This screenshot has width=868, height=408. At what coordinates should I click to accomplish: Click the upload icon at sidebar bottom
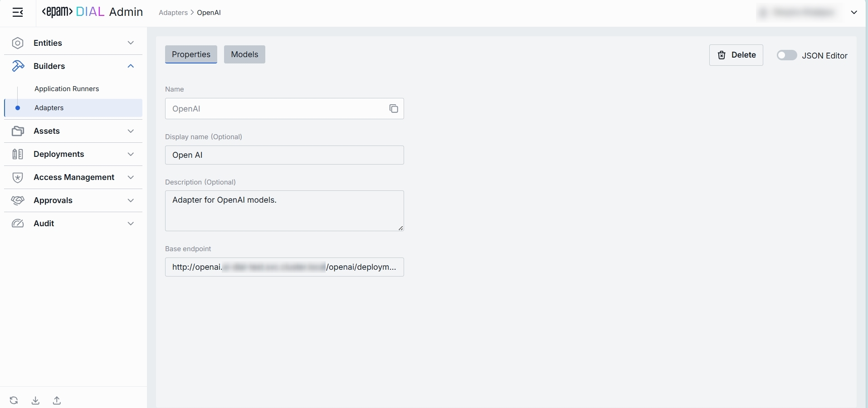click(x=57, y=400)
